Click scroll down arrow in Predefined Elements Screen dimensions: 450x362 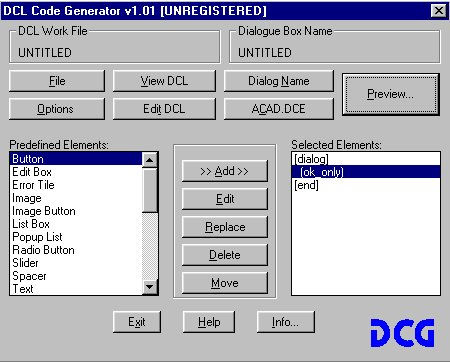150,287
